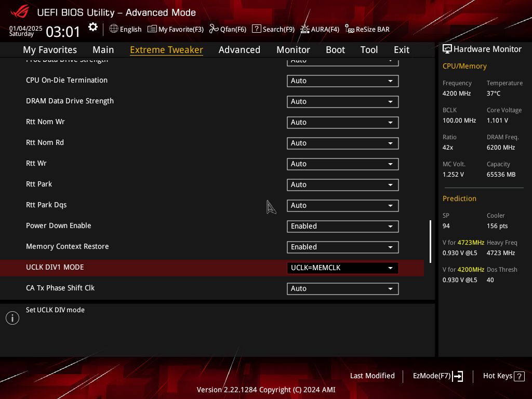Open the Exit tab
532x399 pixels.
point(402,50)
